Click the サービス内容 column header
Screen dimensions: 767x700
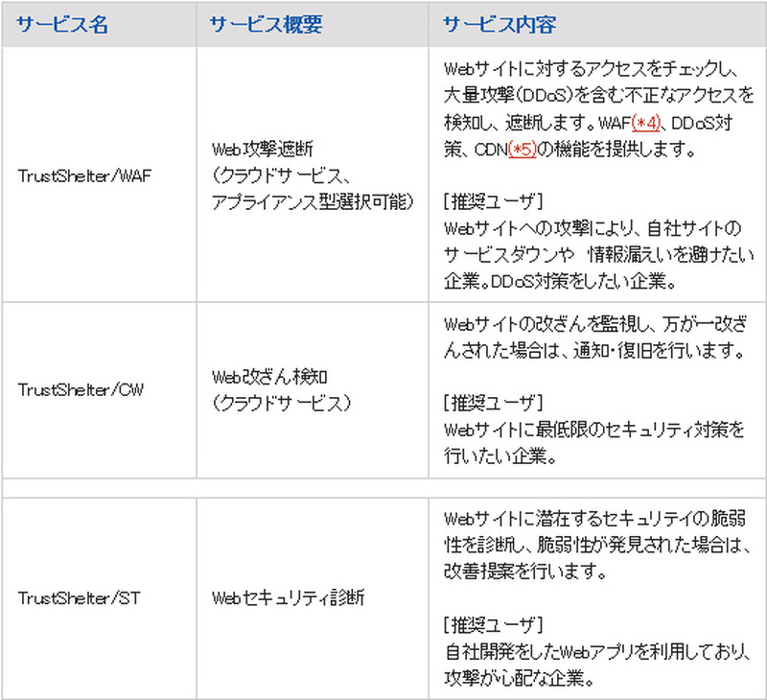(499, 25)
